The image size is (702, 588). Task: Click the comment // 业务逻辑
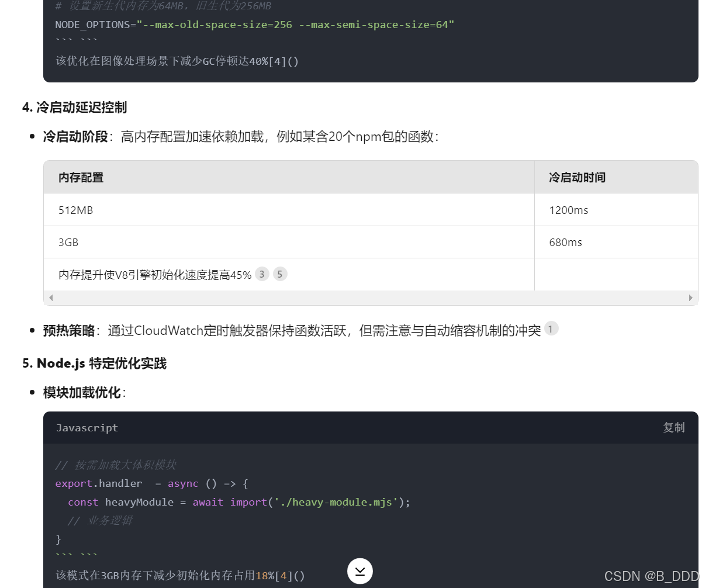pos(100,520)
